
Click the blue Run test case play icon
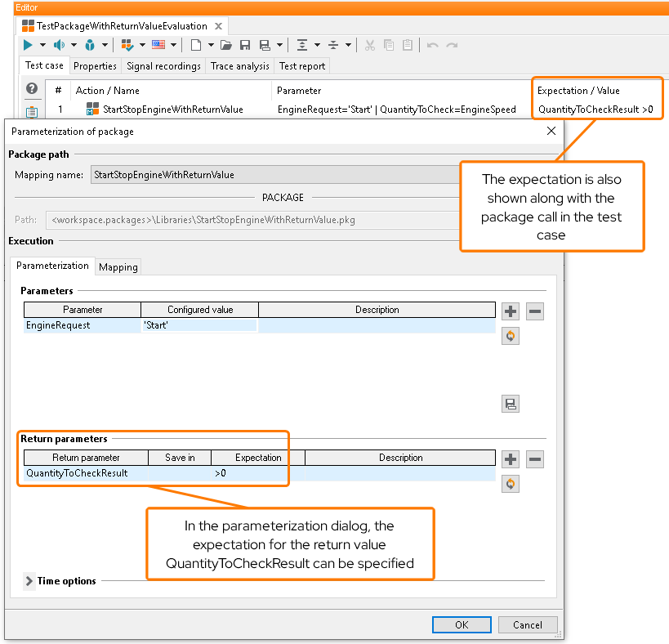tap(28, 45)
